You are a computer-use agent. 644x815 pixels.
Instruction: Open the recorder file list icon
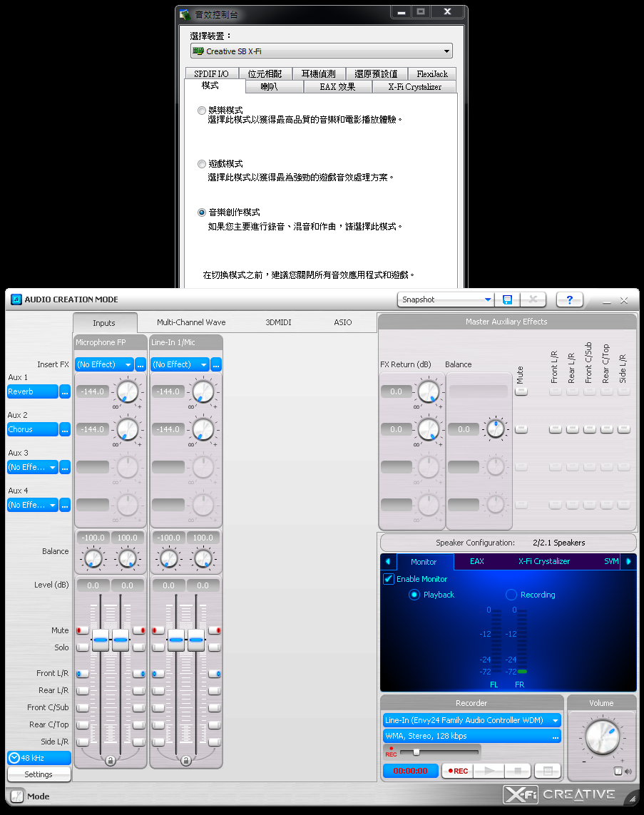[547, 771]
